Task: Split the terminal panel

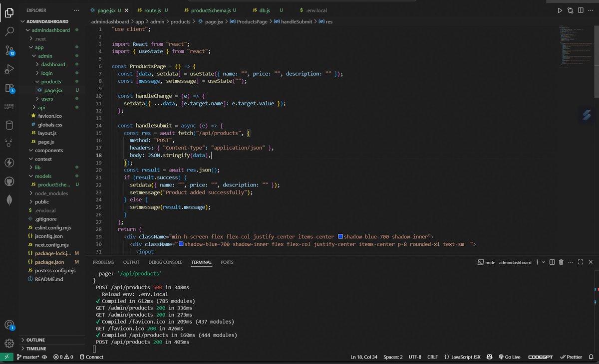Action: coord(552,262)
